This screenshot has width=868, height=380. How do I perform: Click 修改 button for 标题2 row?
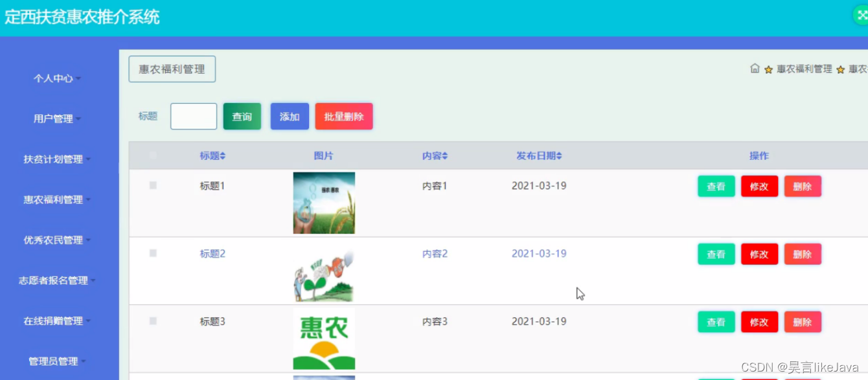[760, 254]
